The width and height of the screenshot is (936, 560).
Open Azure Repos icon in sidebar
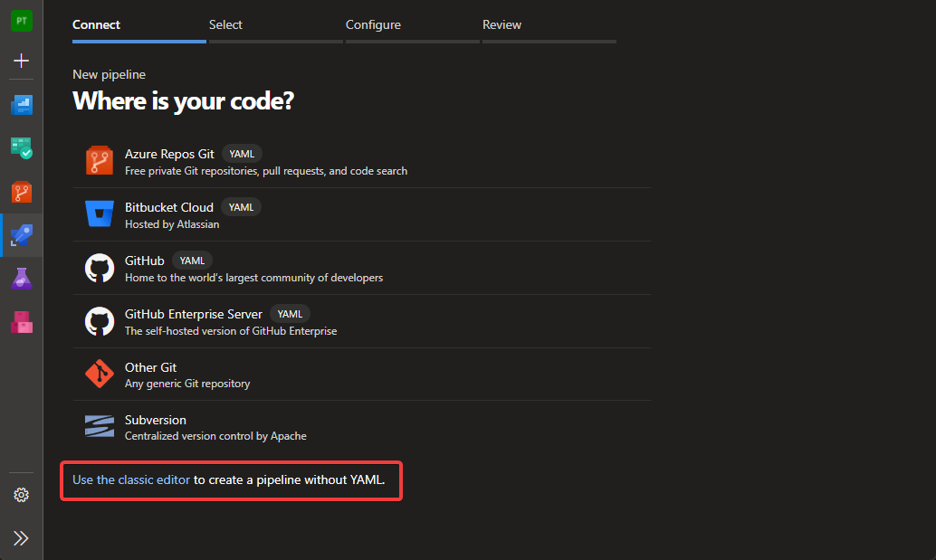tap(22, 192)
